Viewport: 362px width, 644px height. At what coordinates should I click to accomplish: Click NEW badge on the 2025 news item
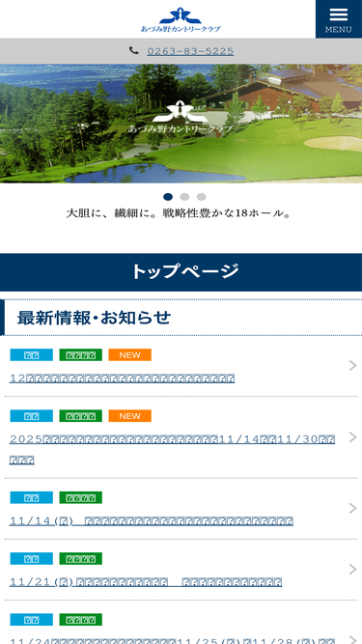[129, 415]
